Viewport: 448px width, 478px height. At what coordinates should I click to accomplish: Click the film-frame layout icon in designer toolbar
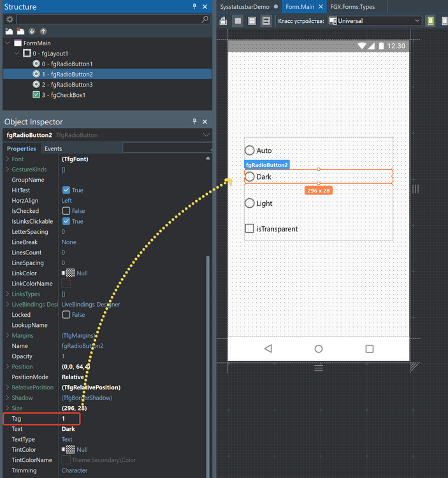[x=266, y=21]
